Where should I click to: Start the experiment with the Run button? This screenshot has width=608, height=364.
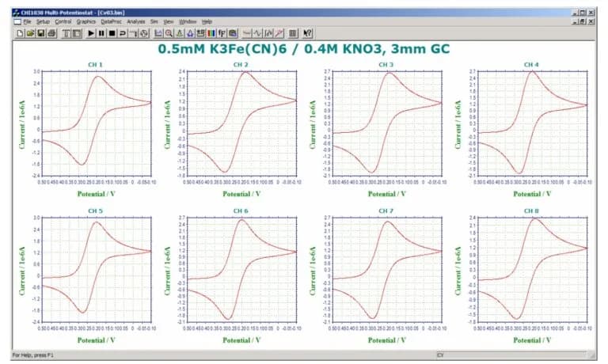(x=91, y=32)
